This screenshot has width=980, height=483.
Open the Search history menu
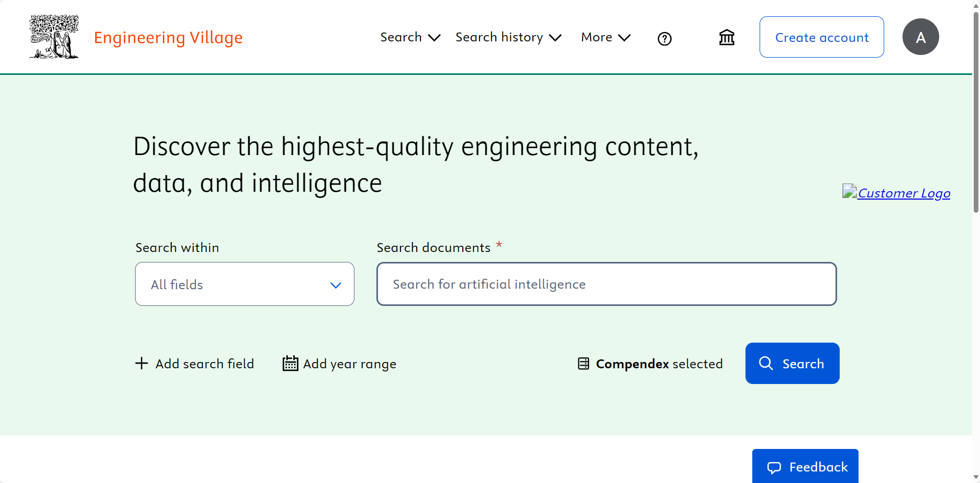(x=508, y=37)
